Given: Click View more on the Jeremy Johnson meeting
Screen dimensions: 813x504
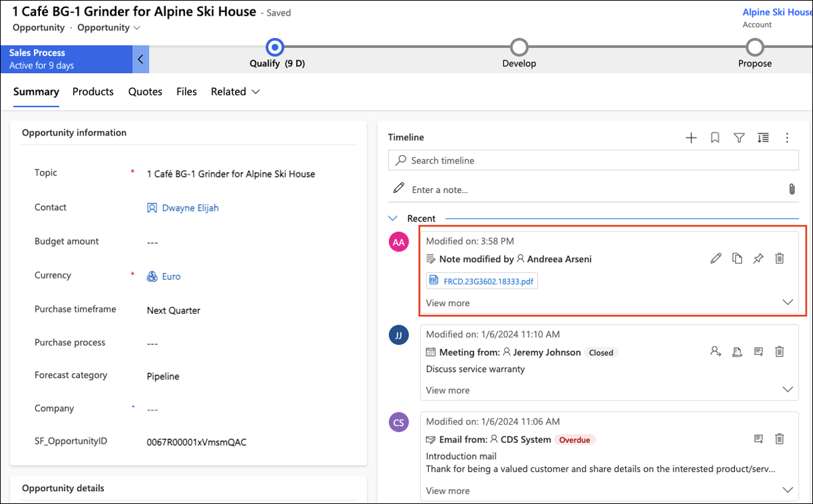Looking at the screenshot, I should click(448, 390).
